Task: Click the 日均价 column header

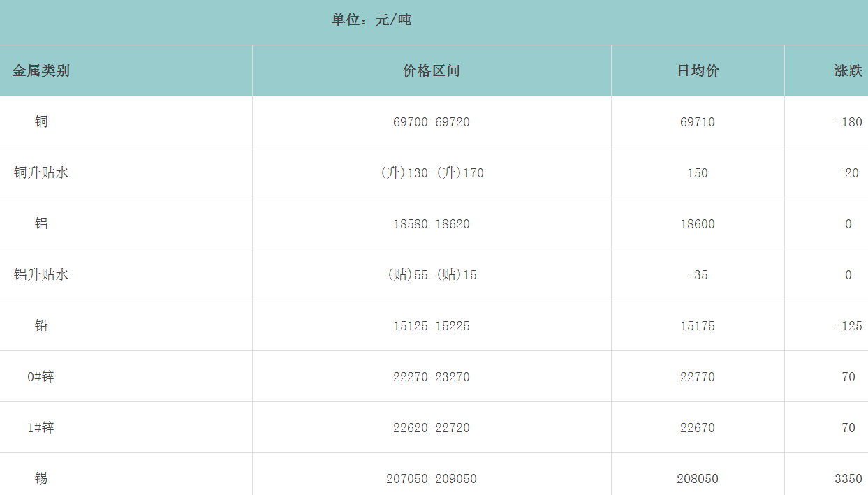Action: (x=698, y=71)
